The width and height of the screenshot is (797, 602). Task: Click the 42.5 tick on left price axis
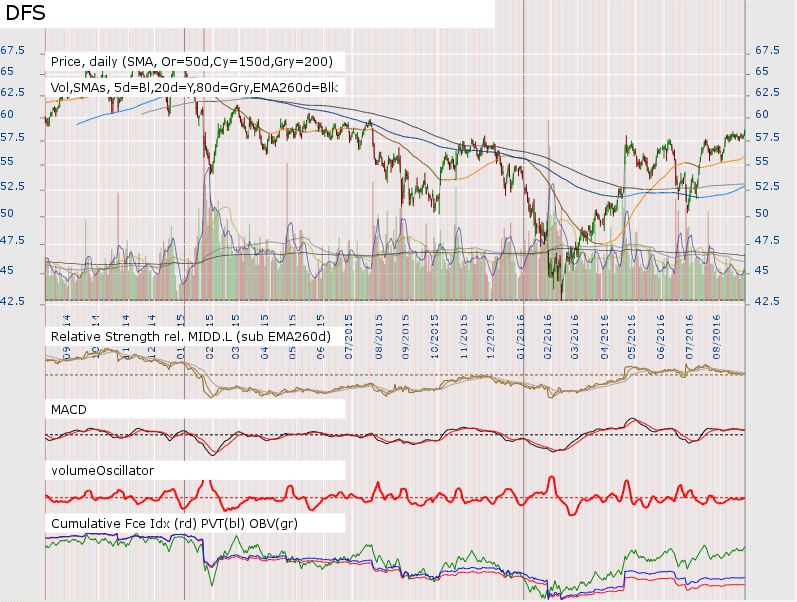click(13, 301)
